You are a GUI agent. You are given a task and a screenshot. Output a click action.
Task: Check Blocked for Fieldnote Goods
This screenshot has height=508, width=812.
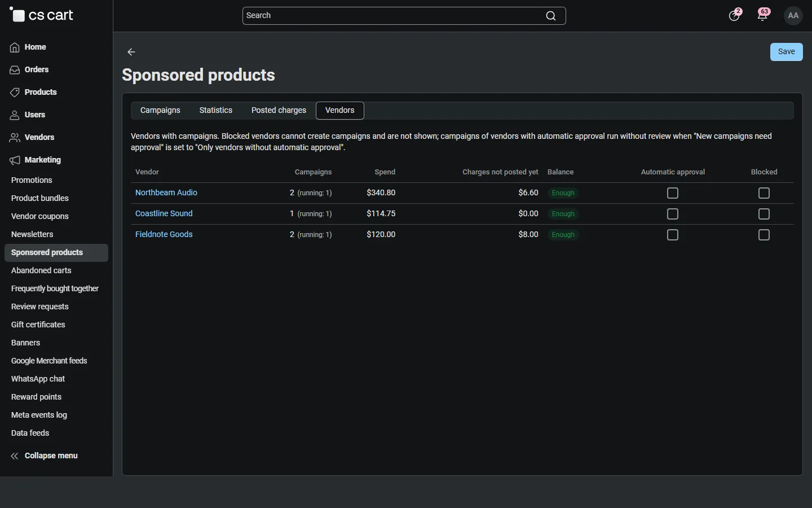coord(765,235)
